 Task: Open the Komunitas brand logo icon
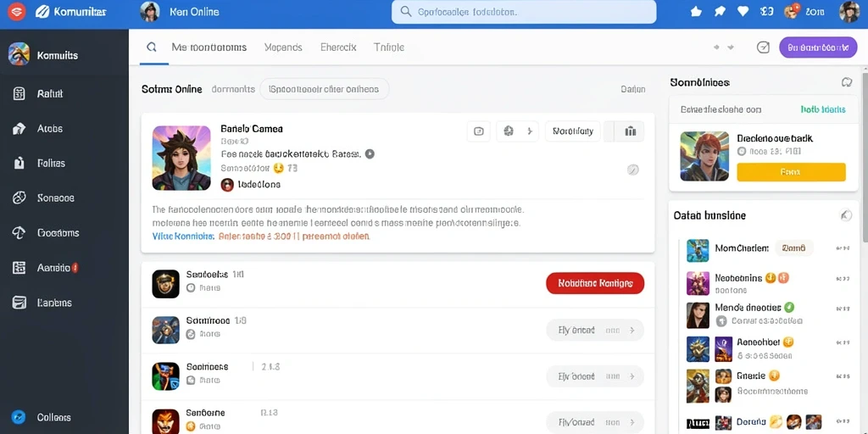(42, 11)
